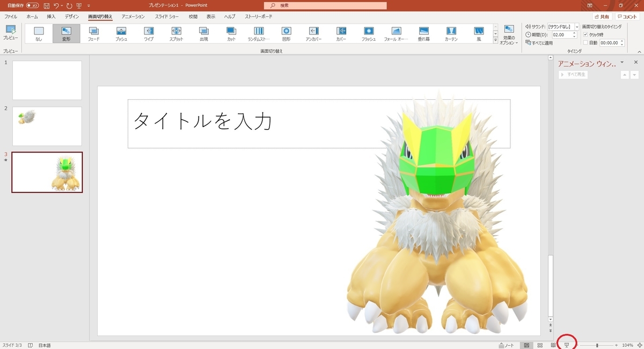Open the スライドショー (Slide Show) tab
The image size is (644, 349).
click(x=167, y=17)
